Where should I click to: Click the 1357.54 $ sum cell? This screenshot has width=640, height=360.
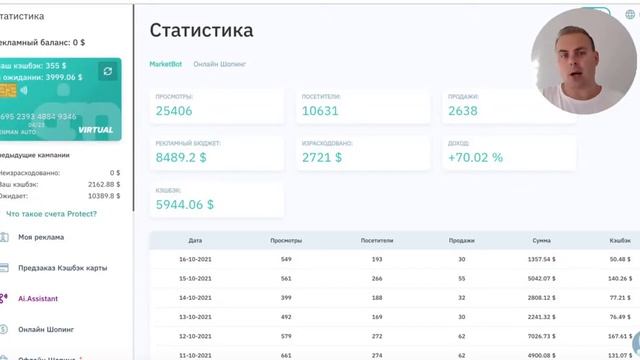click(541, 259)
